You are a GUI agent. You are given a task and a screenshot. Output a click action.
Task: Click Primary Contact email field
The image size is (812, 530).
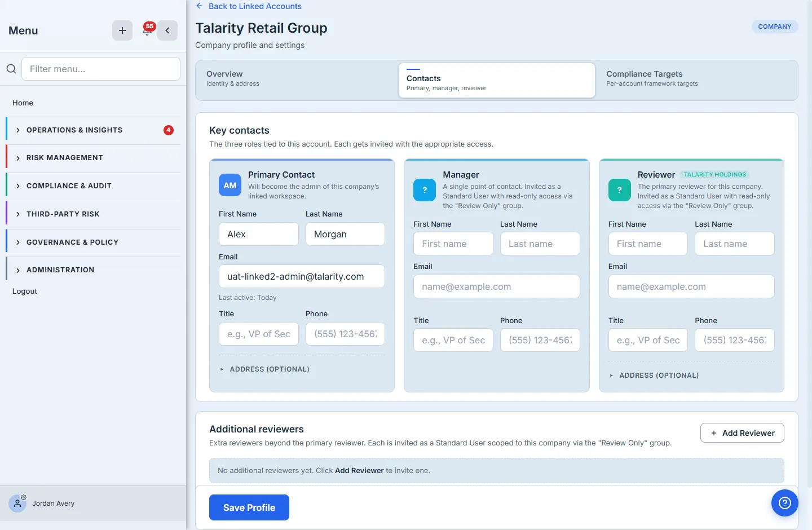tap(302, 276)
